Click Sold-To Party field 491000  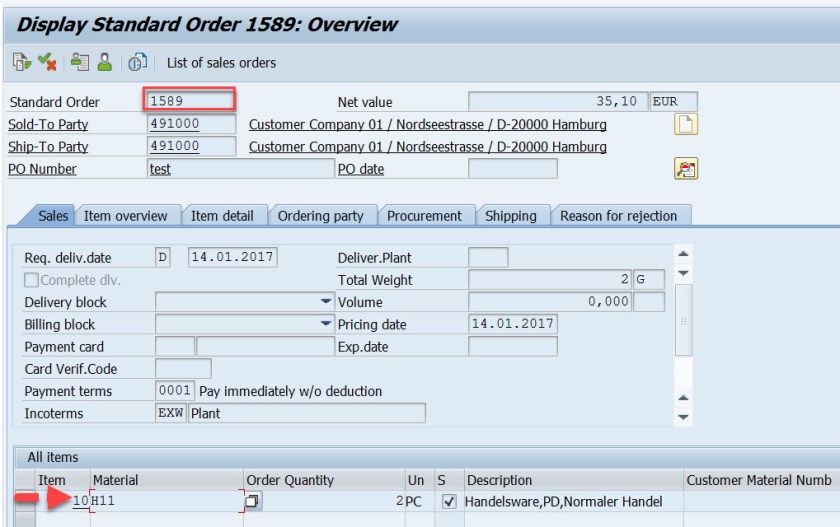tap(191, 124)
